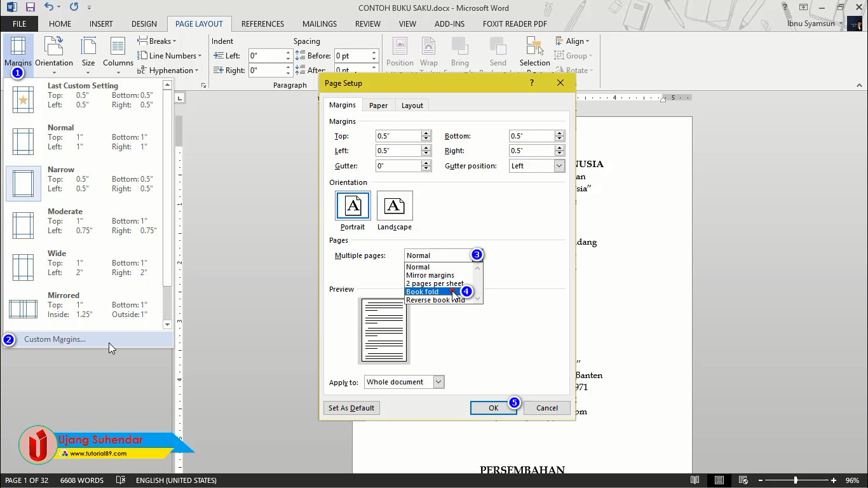Click the zoom in plus button

834,480
